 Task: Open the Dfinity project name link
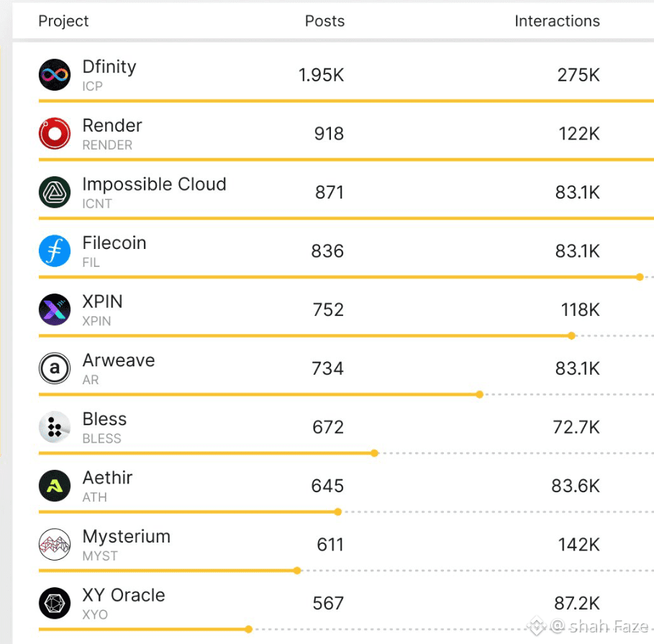click(x=109, y=66)
